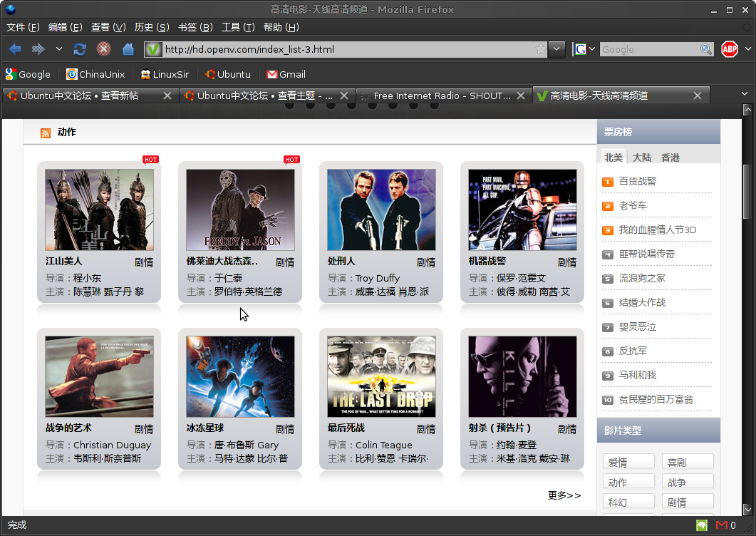Viewport: 756px width, 536px height.
Task: Go to the Home page
Action: 128,48
